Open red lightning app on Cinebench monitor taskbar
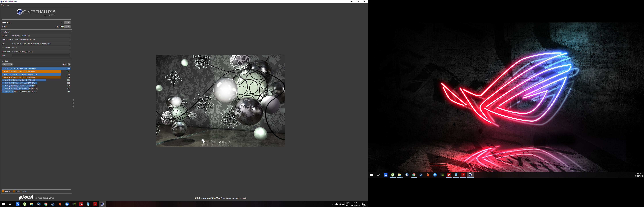Viewport: 644px width, 207px height. (95, 204)
